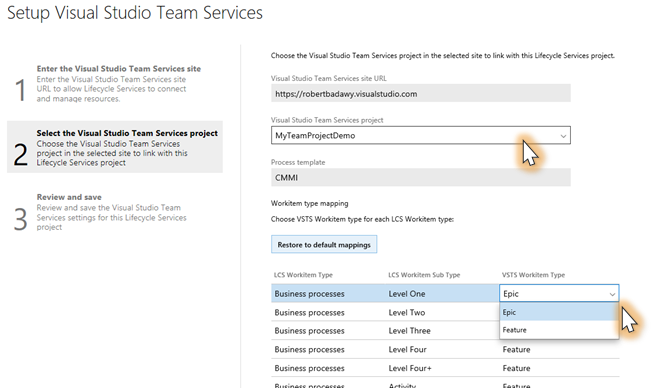The height and width of the screenshot is (388, 662).
Task: Click Feature value for Level Four+ row
Action: click(516, 368)
